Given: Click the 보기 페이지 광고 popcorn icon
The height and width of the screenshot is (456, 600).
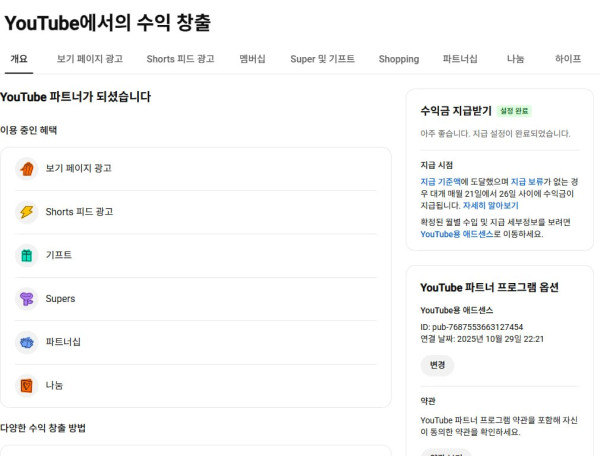Looking at the screenshot, I should pos(26,169).
